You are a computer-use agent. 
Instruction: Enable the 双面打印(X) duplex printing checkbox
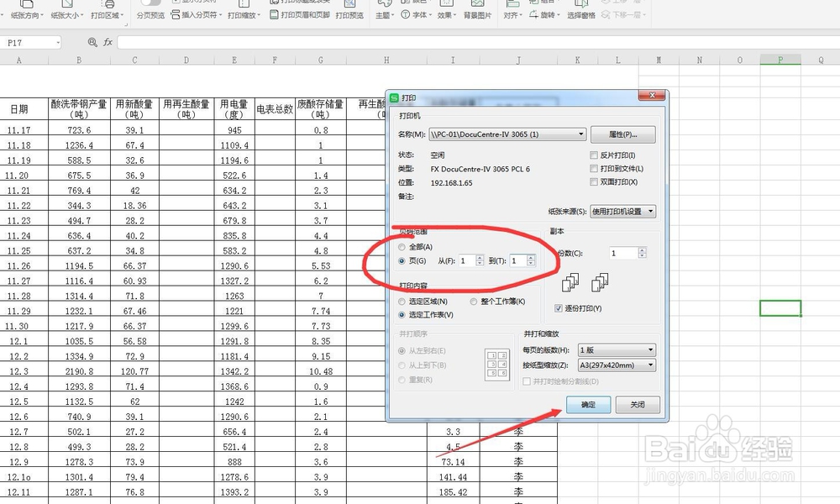tap(594, 181)
